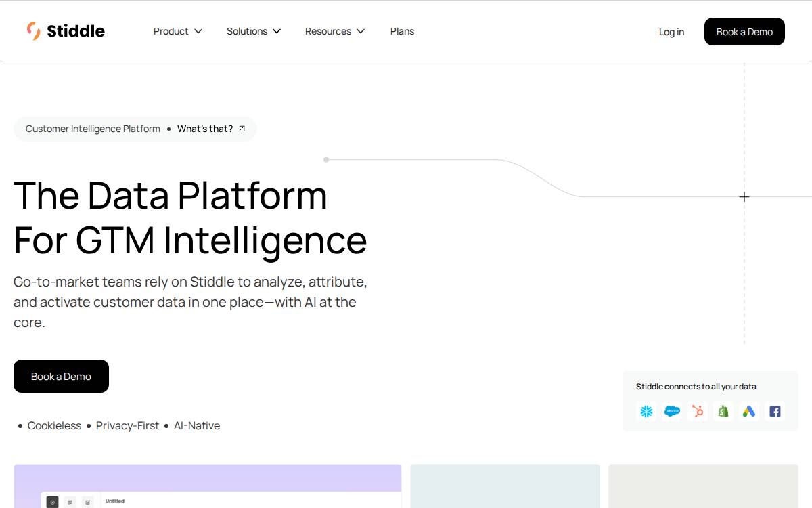The width and height of the screenshot is (812, 508).
Task: Click the Stiddle logo
Action: (66, 31)
